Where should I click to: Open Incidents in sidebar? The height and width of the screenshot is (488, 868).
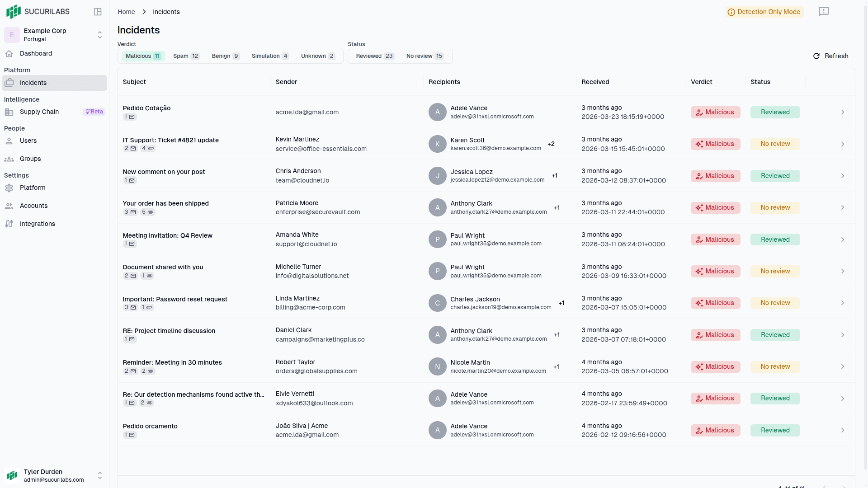pos(54,83)
